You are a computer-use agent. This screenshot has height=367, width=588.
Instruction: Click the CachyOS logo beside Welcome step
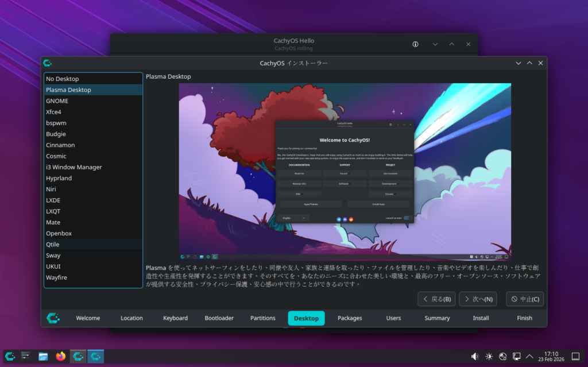pyautogui.click(x=53, y=318)
